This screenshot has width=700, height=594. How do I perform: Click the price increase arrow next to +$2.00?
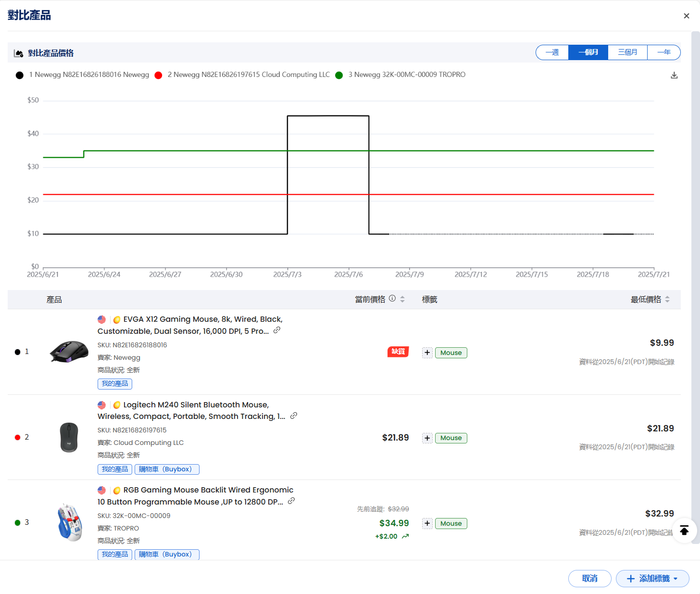click(x=405, y=536)
